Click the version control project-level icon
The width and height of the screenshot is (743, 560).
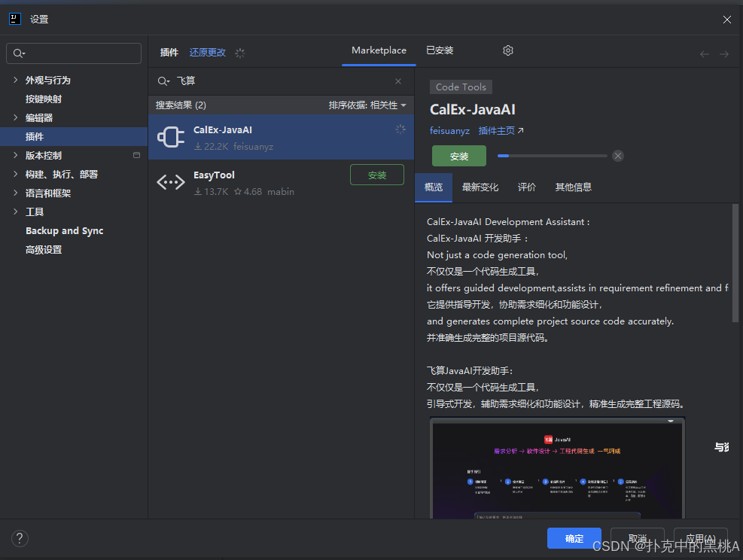(136, 155)
